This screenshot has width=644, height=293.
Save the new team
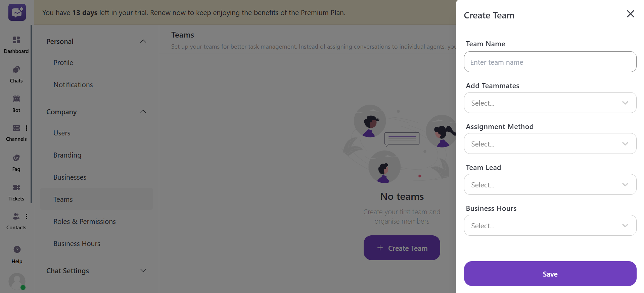550,274
